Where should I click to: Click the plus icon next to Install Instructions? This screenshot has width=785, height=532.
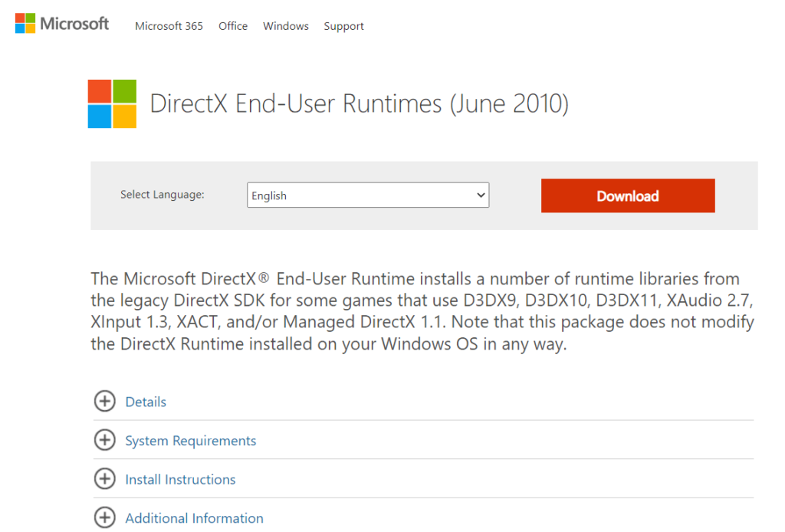[x=104, y=479]
